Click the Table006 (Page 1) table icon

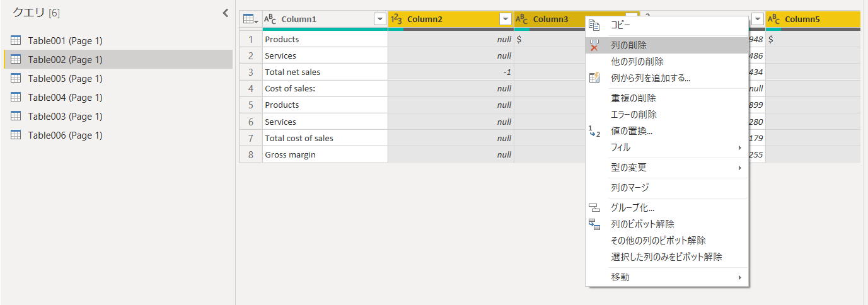point(16,135)
